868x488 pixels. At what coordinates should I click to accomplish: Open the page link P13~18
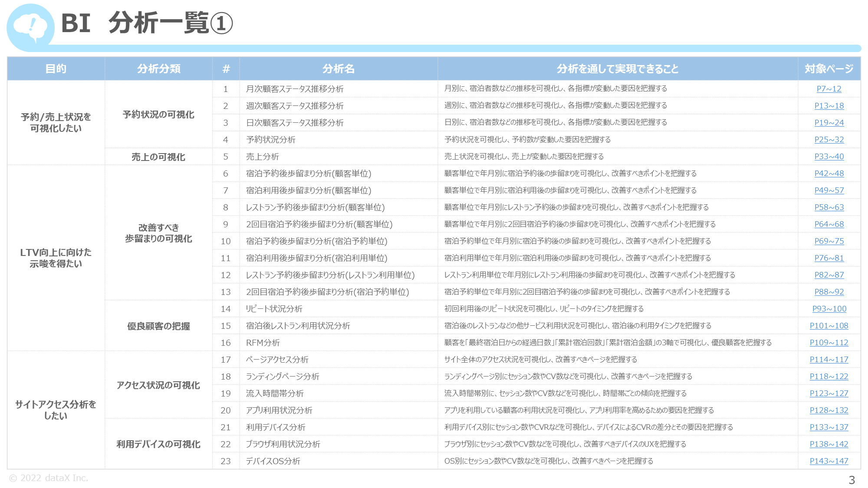point(829,106)
